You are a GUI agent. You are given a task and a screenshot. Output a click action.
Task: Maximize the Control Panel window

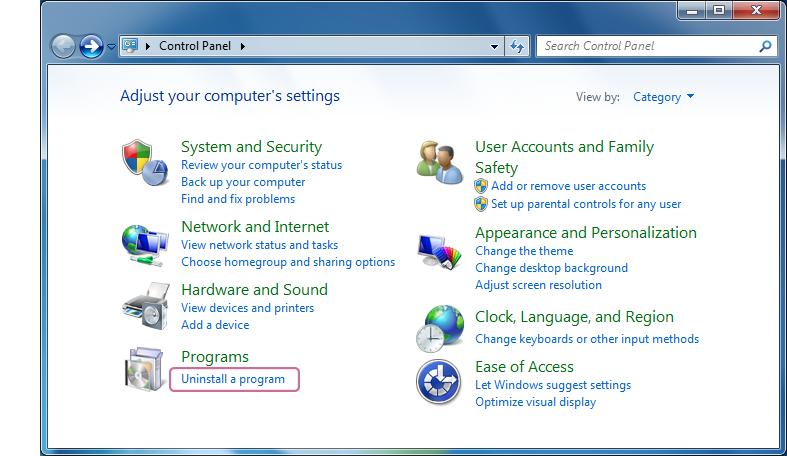click(x=719, y=10)
